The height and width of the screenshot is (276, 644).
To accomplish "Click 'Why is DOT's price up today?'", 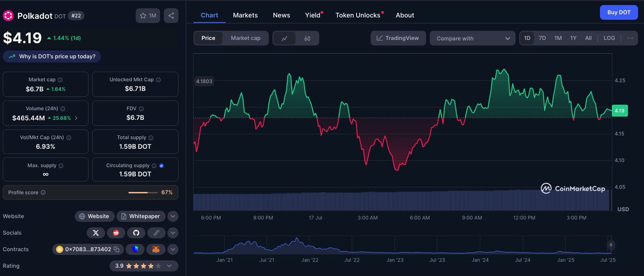I will click(x=52, y=56).
